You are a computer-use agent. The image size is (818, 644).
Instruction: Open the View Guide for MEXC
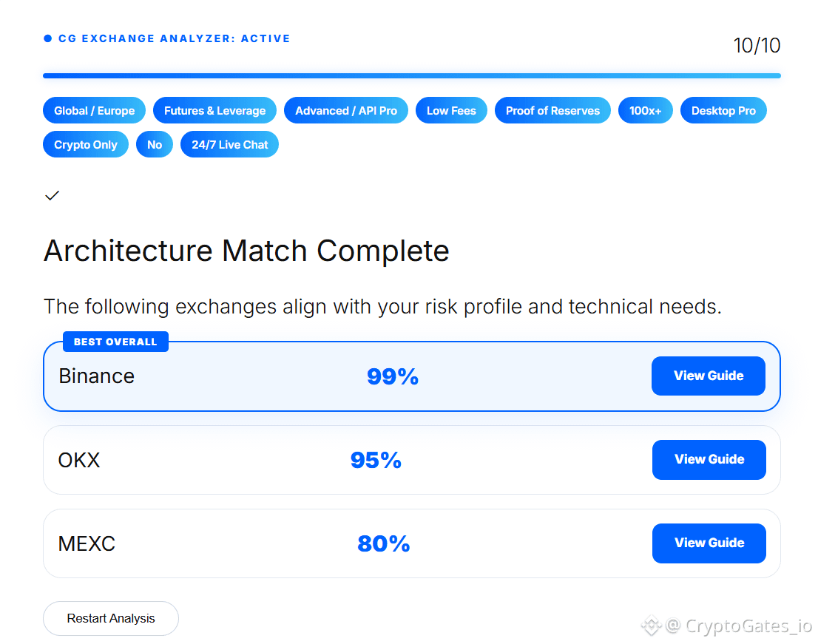pyautogui.click(x=709, y=543)
